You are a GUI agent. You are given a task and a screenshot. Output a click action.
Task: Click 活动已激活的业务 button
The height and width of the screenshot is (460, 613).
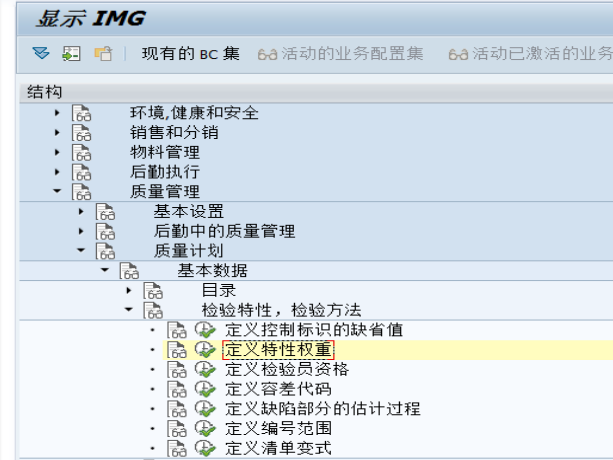click(531, 54)
